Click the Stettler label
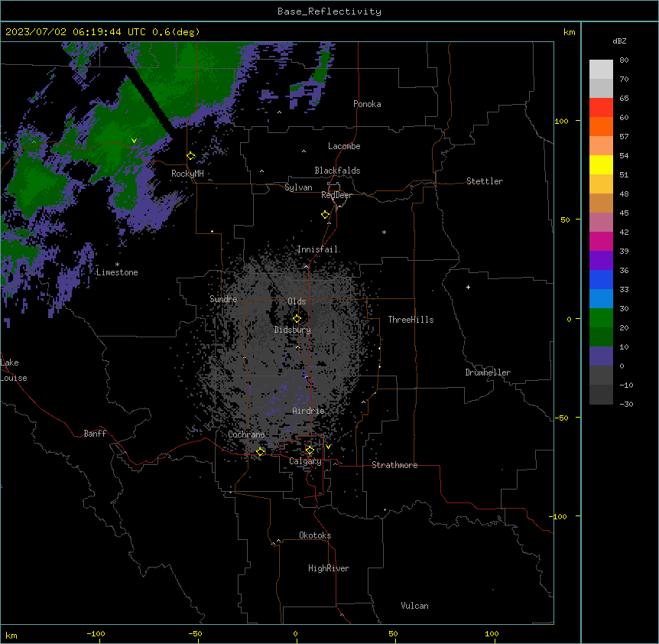 (485, 181)
